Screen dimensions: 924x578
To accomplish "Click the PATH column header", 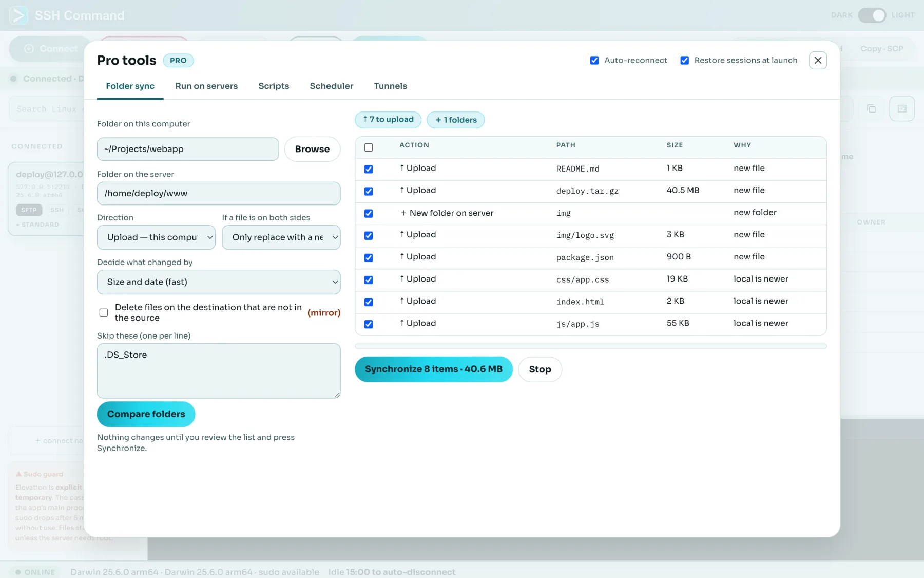I will pyautogui.click(x=566, y=145).
